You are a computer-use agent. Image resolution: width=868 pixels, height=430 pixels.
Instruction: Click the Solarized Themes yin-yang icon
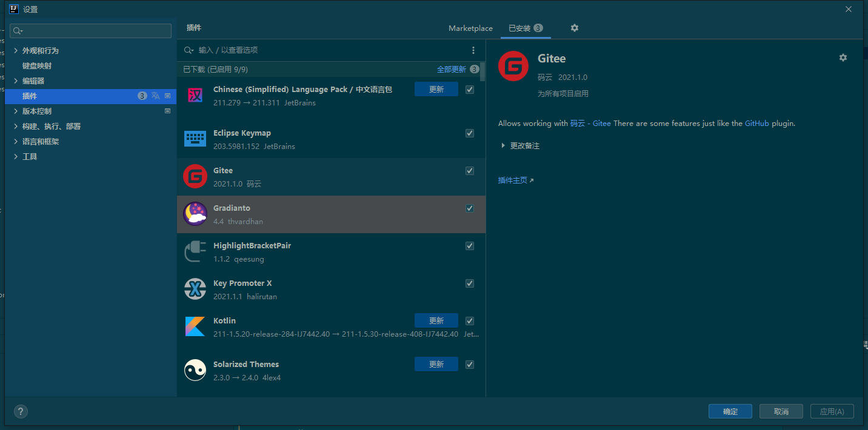click(x=195, y=370)
